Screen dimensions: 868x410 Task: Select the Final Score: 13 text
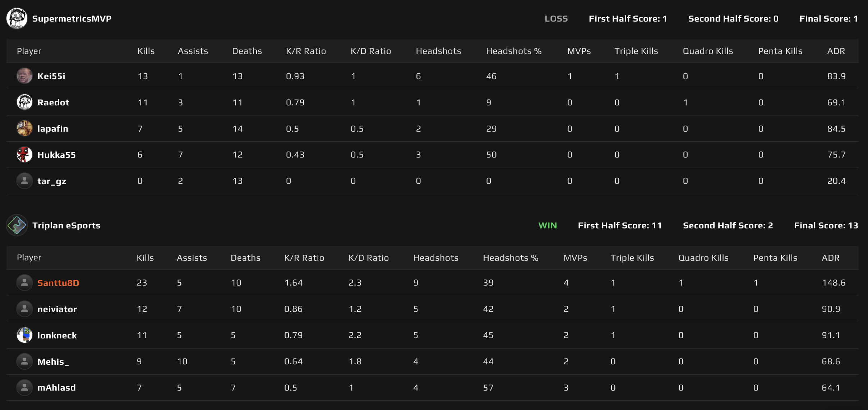coord(826,225)
